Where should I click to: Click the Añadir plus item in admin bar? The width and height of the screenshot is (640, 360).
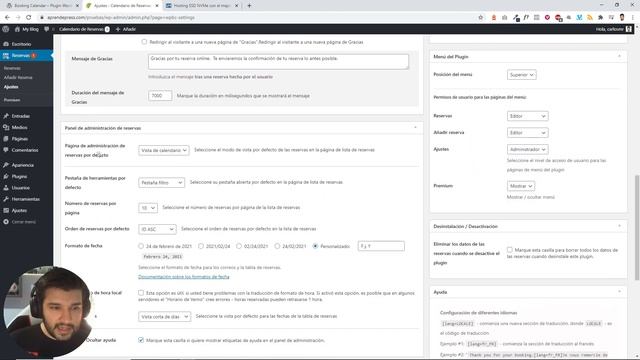coord(126,29)
